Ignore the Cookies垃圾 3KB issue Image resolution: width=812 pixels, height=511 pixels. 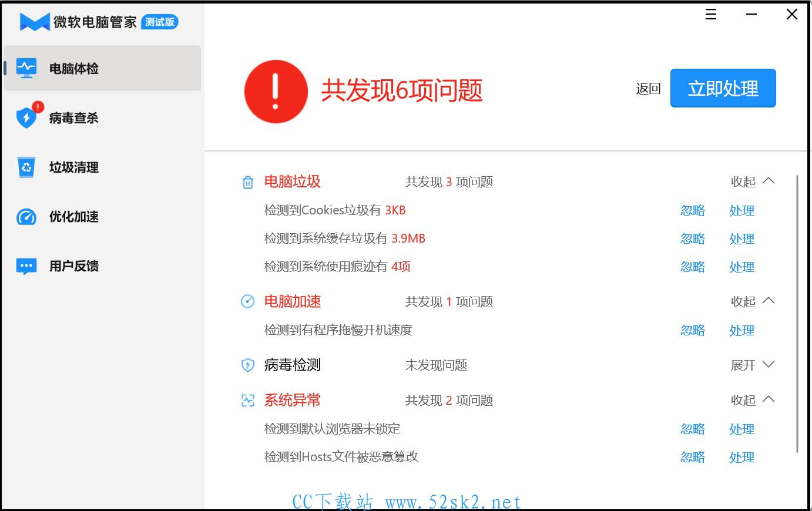pyautogui.click(x=693, y=210)
